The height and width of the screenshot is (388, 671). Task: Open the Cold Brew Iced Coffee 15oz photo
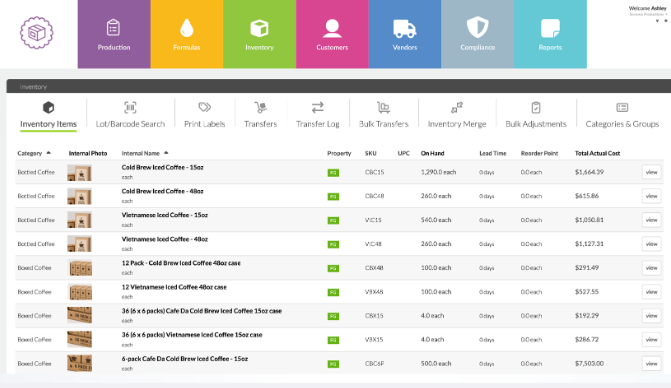80,173
